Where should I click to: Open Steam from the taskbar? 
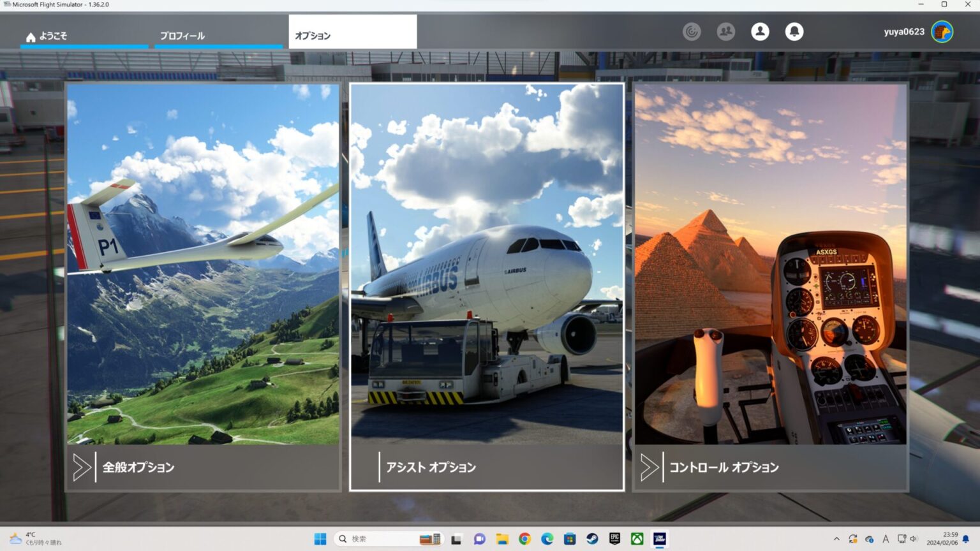[592, 539]
